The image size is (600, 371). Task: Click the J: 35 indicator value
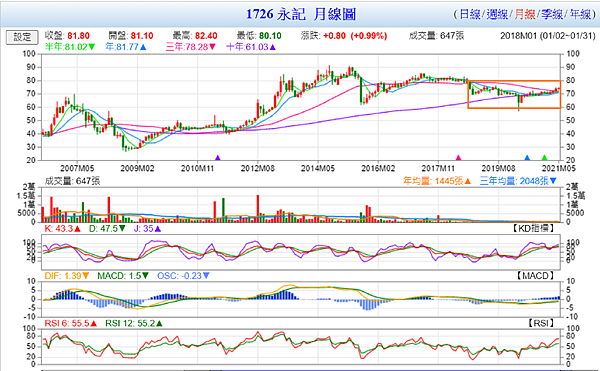click(x=147, y=229)
